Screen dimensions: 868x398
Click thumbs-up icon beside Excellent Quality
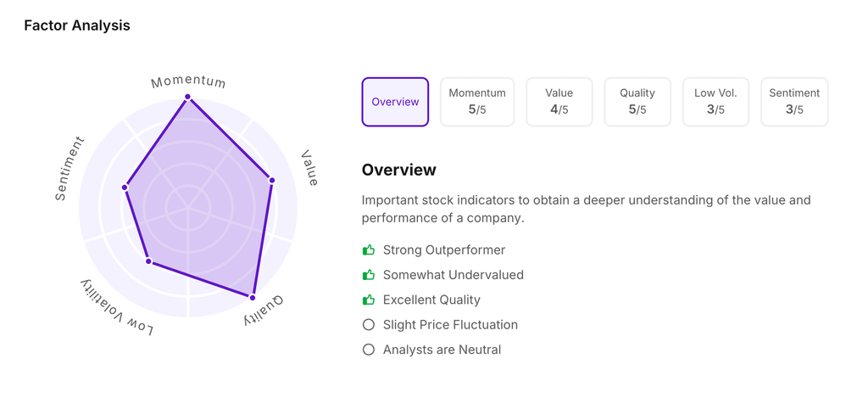(369, 300)
